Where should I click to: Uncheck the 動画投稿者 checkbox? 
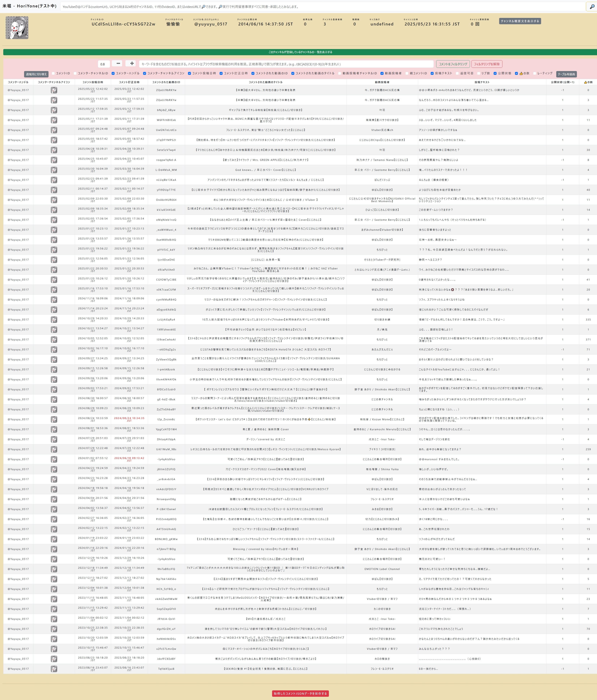pyautogui.click(x=382, y=73)
